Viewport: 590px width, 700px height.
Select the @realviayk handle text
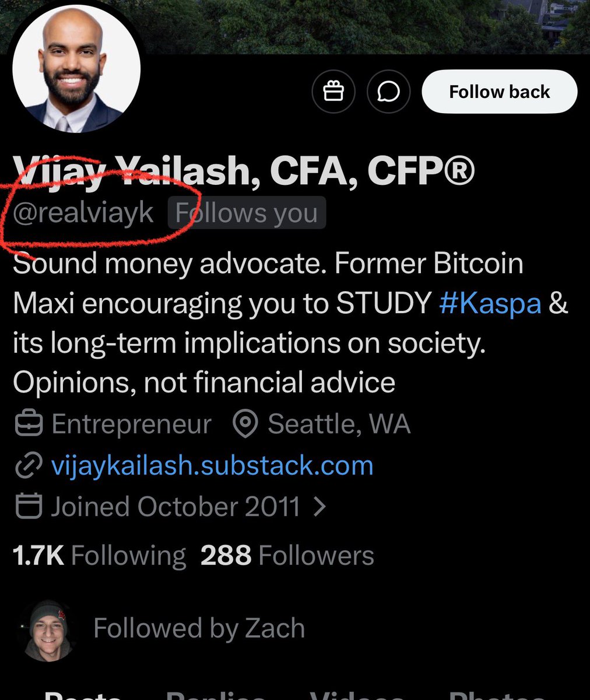[83, 213]
